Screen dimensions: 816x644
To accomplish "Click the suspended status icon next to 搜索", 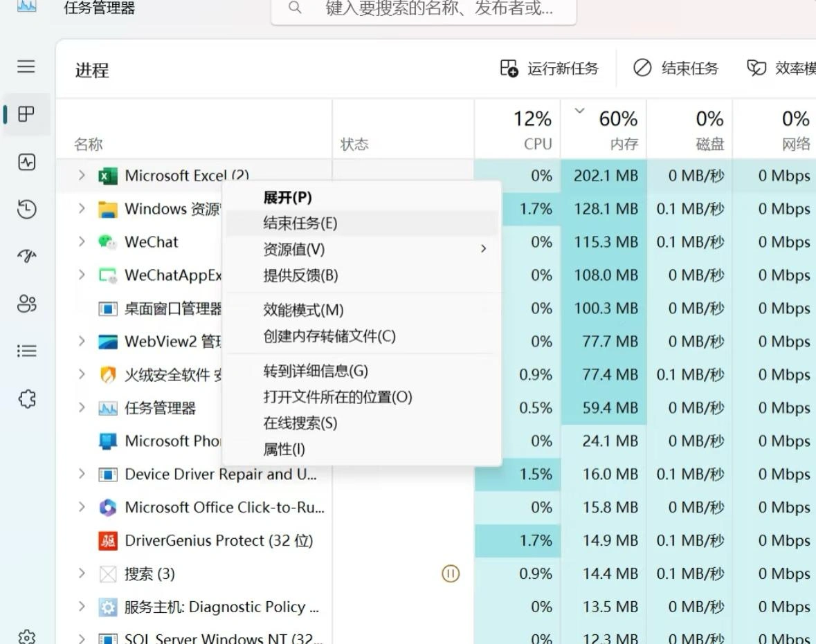I will click(x=451, y=573).
